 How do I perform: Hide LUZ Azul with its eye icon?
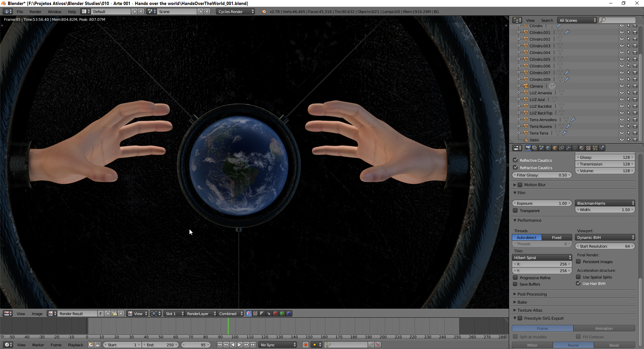click(x=622, y=99)
